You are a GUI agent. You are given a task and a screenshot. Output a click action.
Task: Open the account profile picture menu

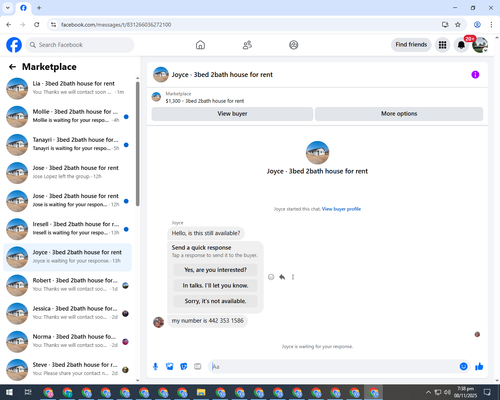[480, 45]
